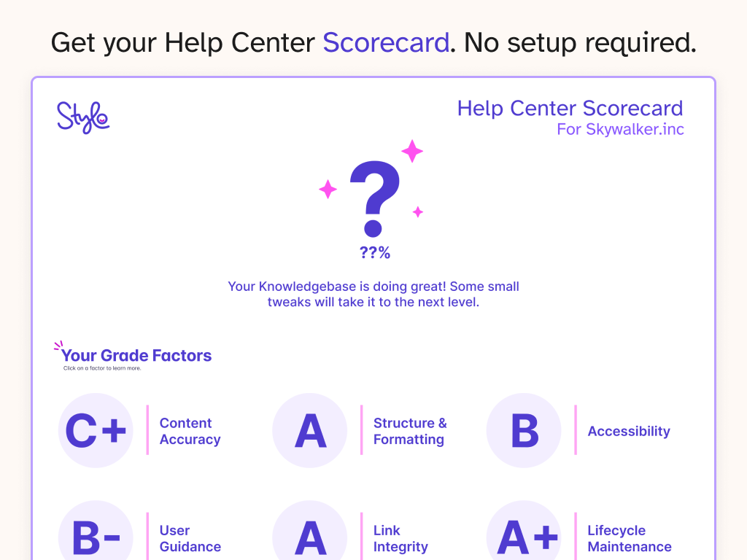This screenshot has height=560, width=747.
Task: Click the largest pink sparkle star
Action: pyautogui.click(x=412, y=151)
